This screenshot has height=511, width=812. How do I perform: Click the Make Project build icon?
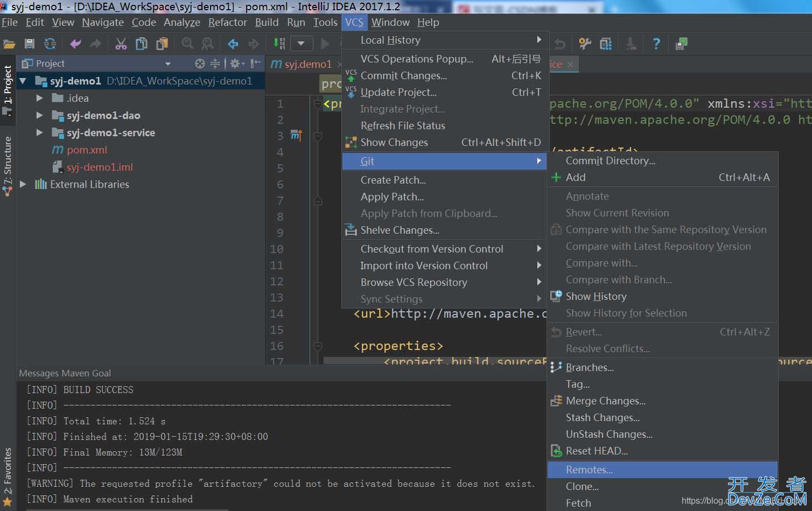pos(279,44)
